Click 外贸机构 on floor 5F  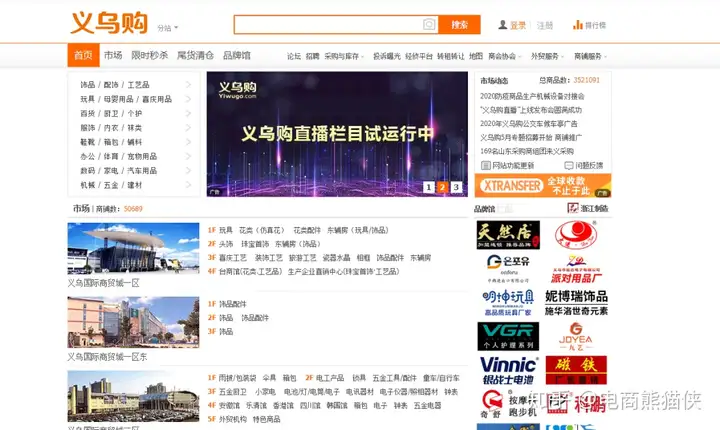(x=233, y=419)
